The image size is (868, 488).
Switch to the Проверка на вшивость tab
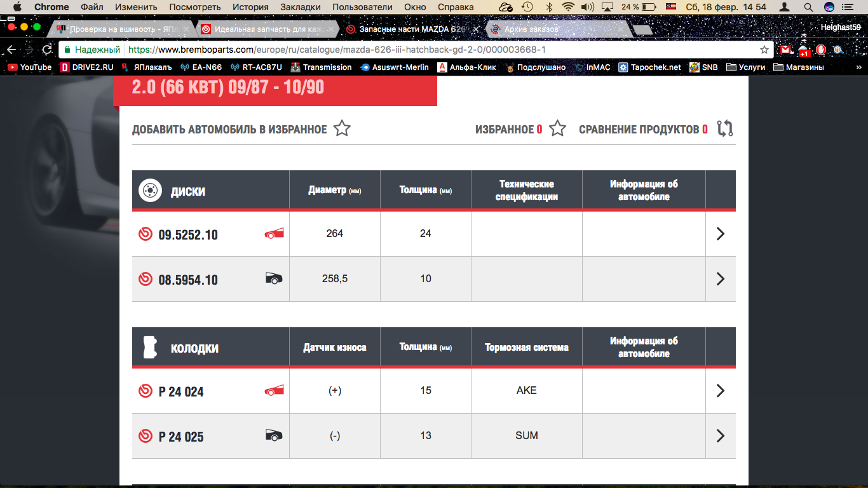tap(122, 29)
